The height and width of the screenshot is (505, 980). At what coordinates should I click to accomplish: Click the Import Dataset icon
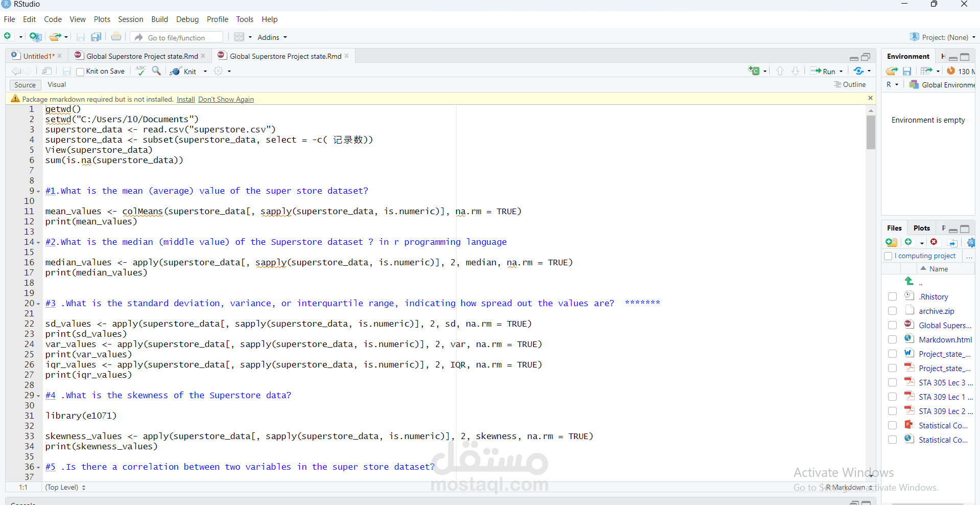pos(926,71)
